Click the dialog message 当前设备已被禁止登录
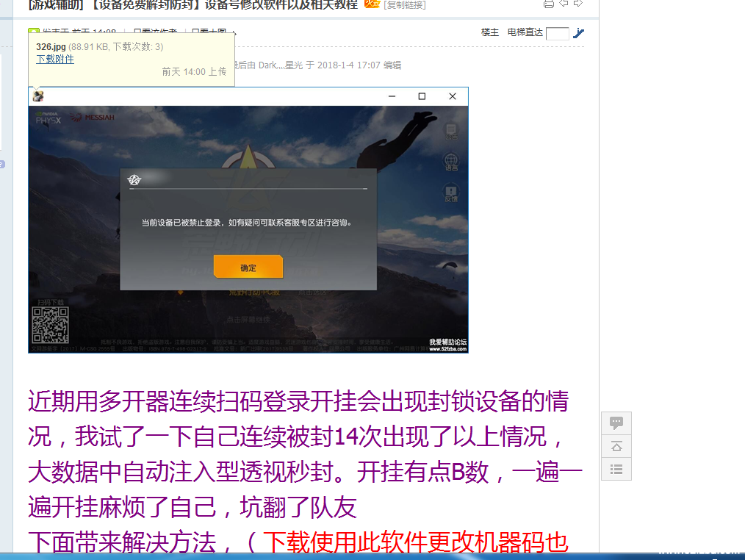This screenshot has width=745, height=560. (181, 223)
